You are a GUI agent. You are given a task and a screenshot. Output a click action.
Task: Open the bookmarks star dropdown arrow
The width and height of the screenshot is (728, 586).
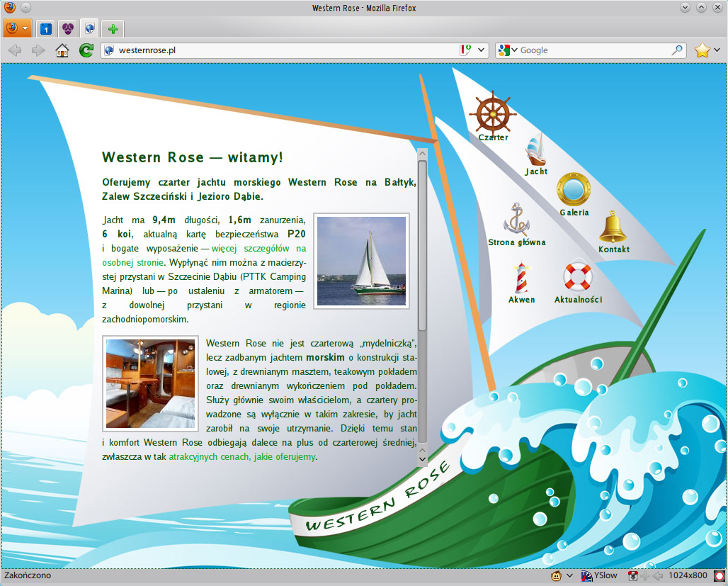[x=717, y=50]
